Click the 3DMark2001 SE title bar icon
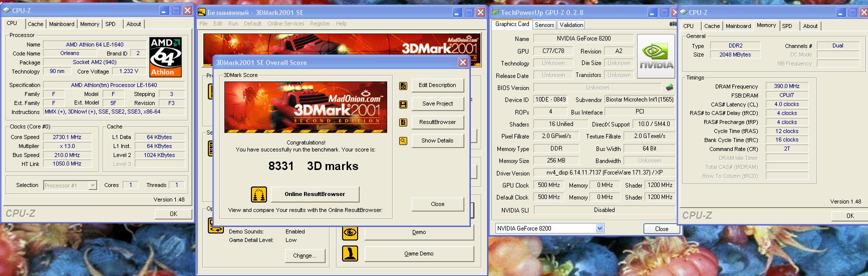Viewport: 868px width, 276px height. click(x=202, y=12)
